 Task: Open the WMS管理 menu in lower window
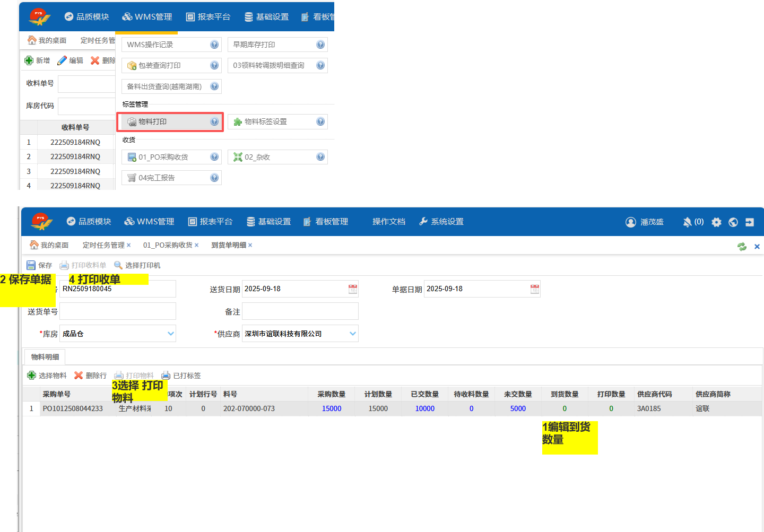coord(149,222)
